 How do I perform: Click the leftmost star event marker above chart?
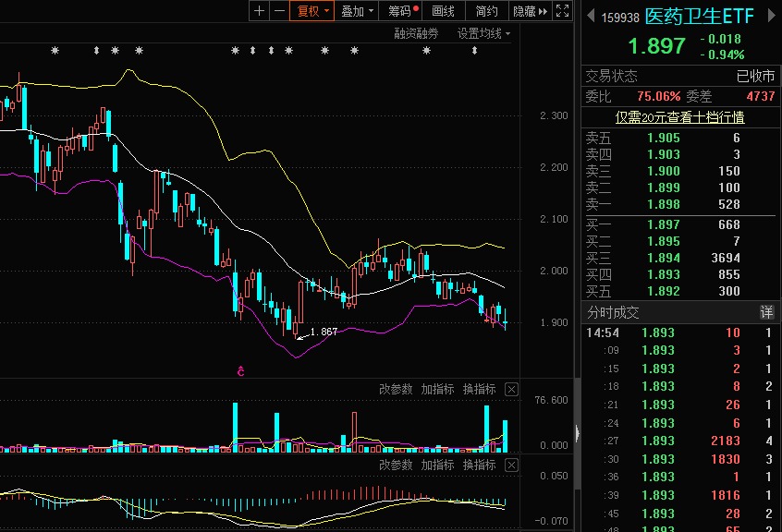pyautogui.click(x=55, y=50)
